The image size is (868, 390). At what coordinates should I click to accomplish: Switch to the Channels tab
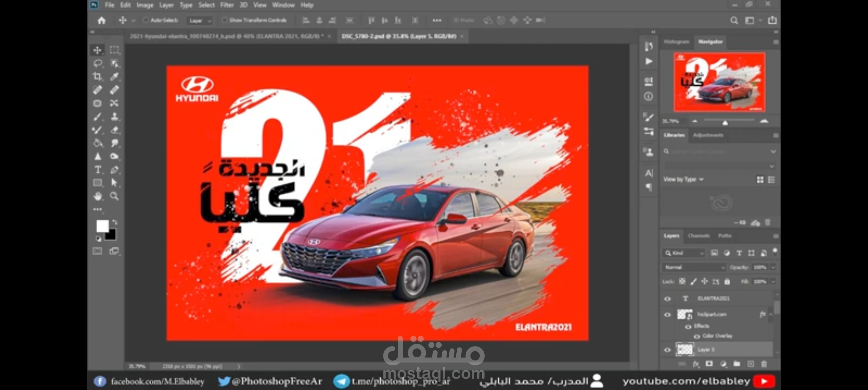pos(698,236)
